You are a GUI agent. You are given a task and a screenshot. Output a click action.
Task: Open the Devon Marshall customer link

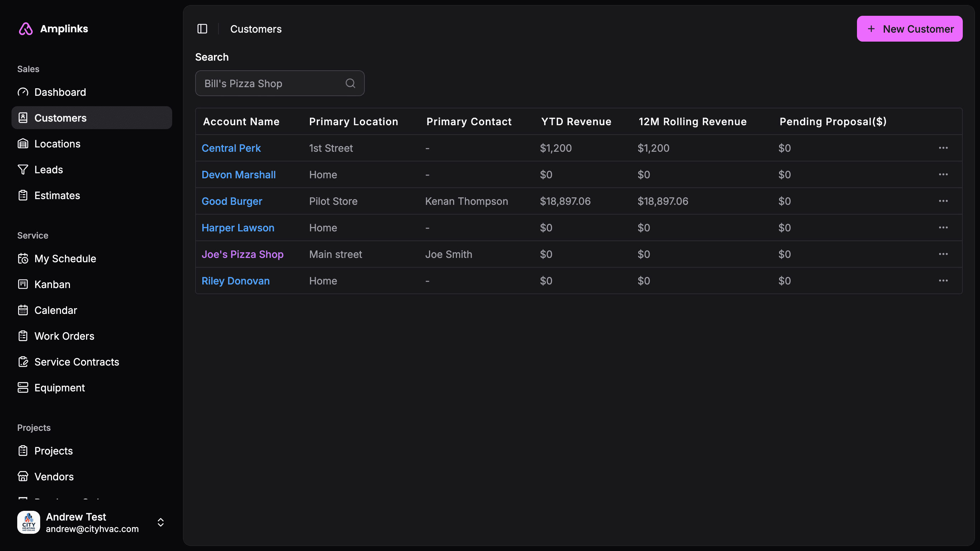pos(239,175)
